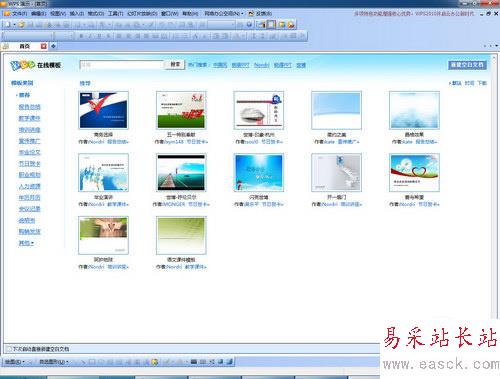Viewport: 500px width, 379px height.
Task: Click the new blank document button
Action: [467, 65]
